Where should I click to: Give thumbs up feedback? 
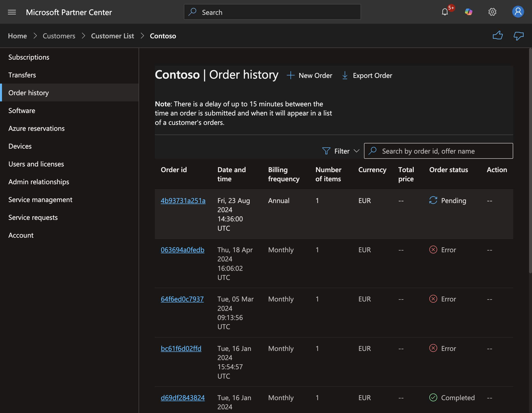498,36
